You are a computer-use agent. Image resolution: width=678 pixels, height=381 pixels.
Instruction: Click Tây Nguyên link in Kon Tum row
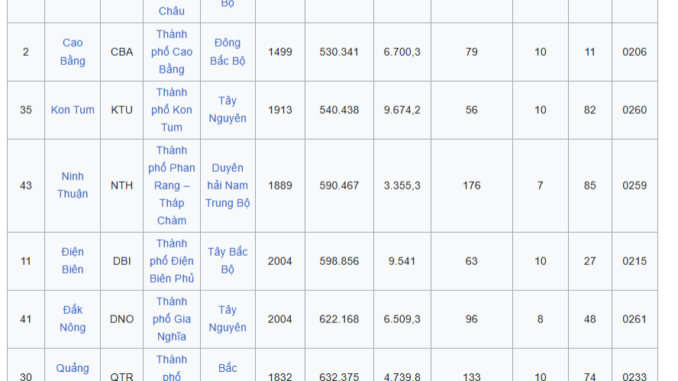click(227, 110)
